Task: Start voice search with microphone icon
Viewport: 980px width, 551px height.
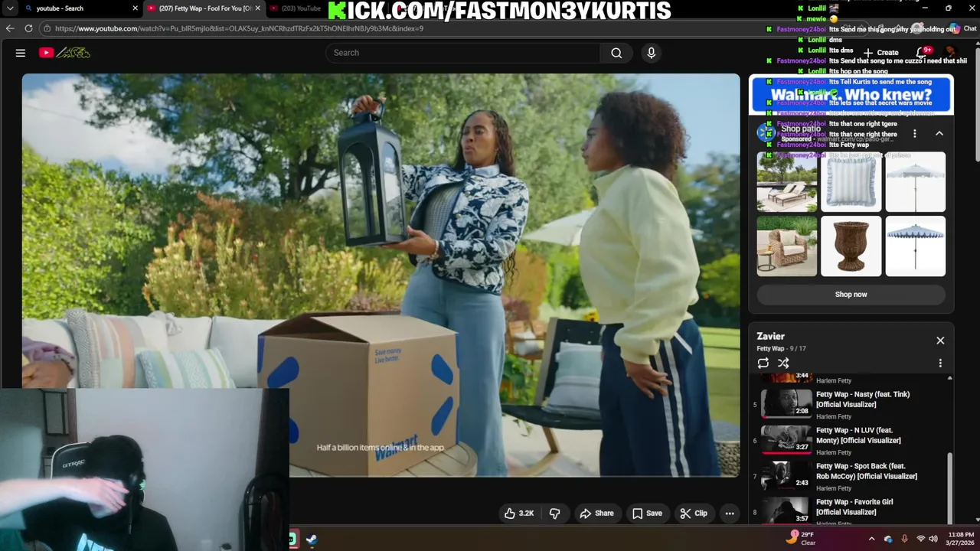Action: click(x=651, y=53)
